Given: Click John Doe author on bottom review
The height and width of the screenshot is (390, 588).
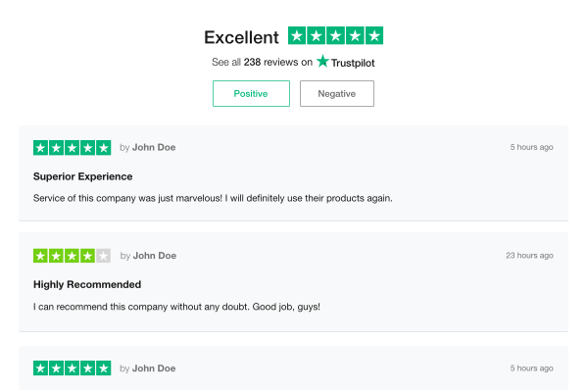Looking at the screenshot, I should pos(154,368).
